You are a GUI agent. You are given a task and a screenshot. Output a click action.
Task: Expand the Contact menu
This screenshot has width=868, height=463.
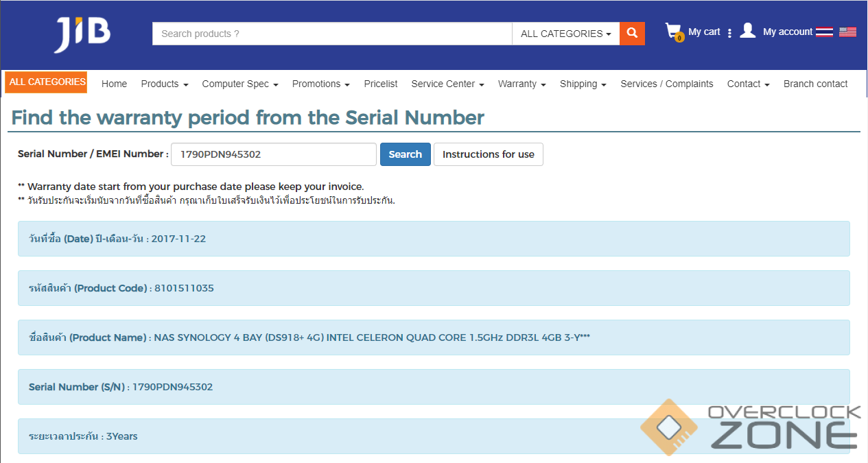749,84
